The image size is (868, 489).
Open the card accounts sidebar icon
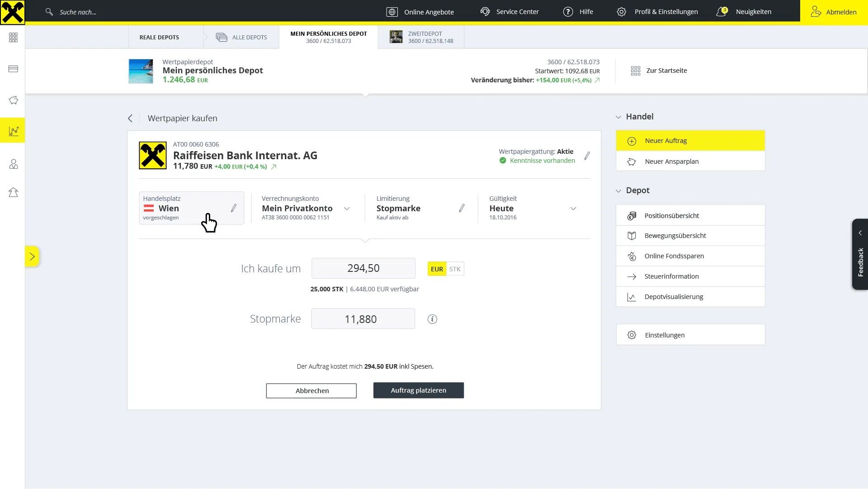point(13,69)
